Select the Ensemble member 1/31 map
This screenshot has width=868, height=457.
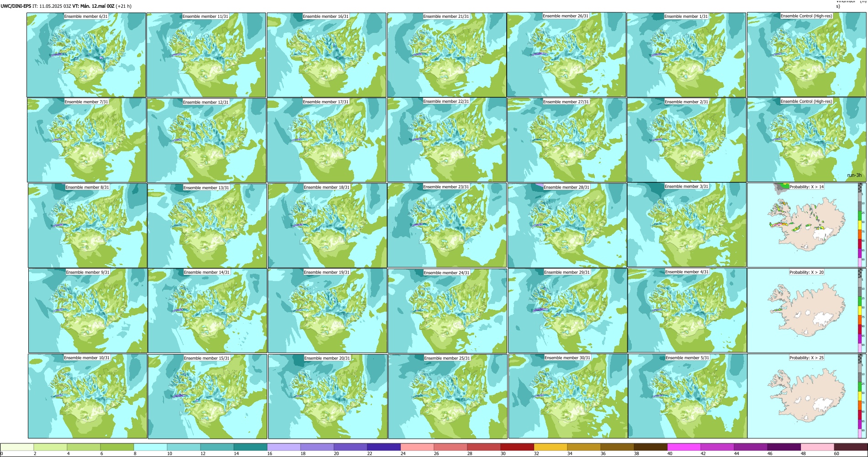coord(686,55)
